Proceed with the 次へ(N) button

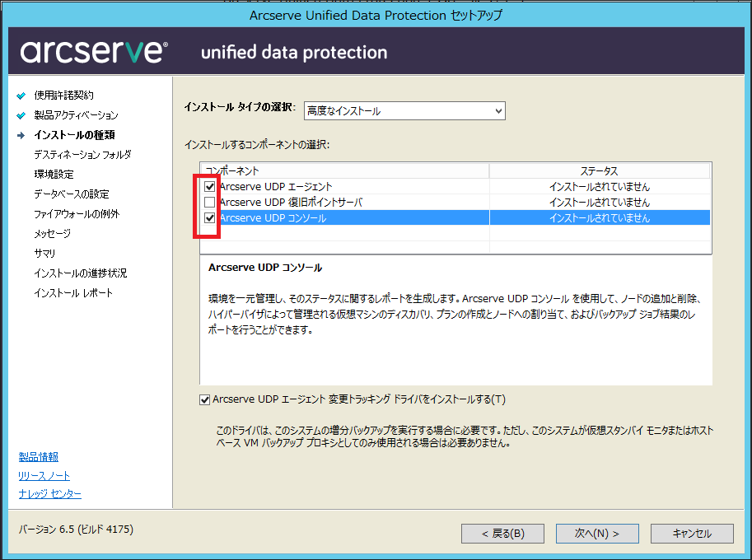click(597, 534)
